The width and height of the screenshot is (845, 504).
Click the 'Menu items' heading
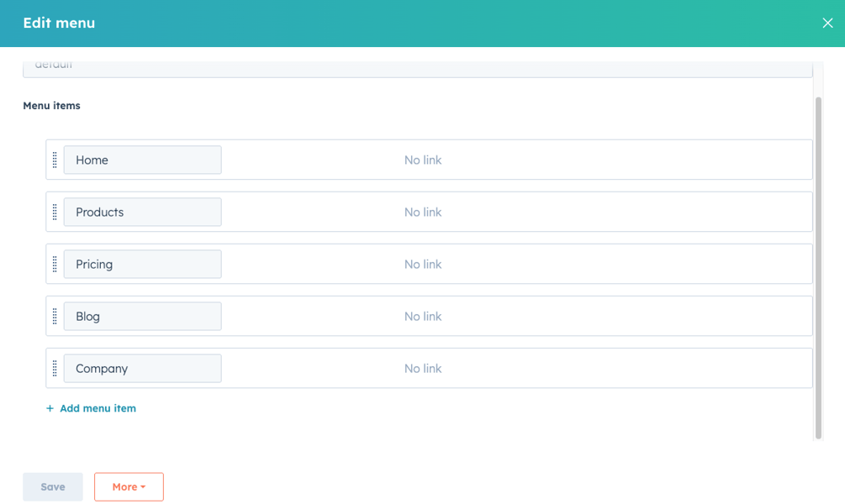point(52,106)
